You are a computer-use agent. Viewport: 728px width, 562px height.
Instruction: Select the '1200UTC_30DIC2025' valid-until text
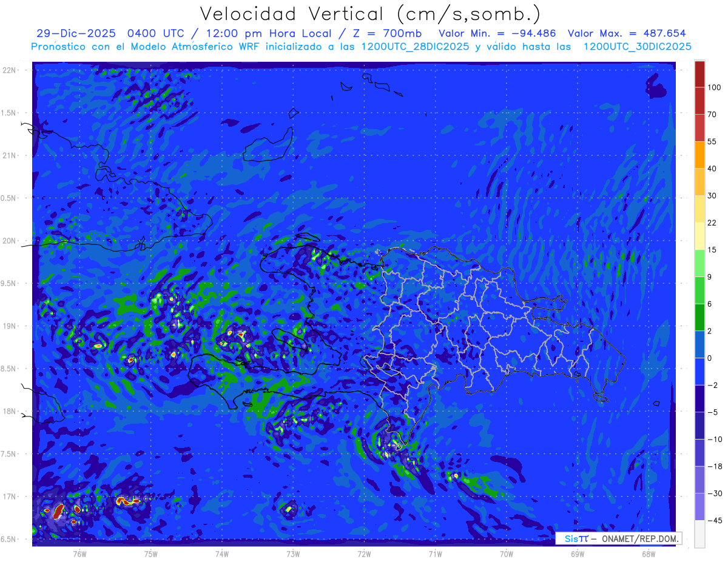[637, 47]
